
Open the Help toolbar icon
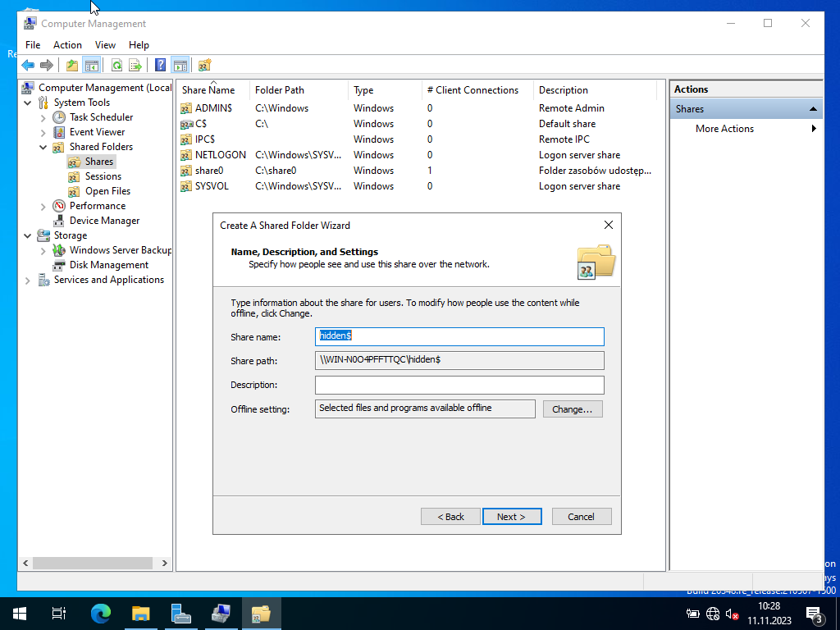161,66
